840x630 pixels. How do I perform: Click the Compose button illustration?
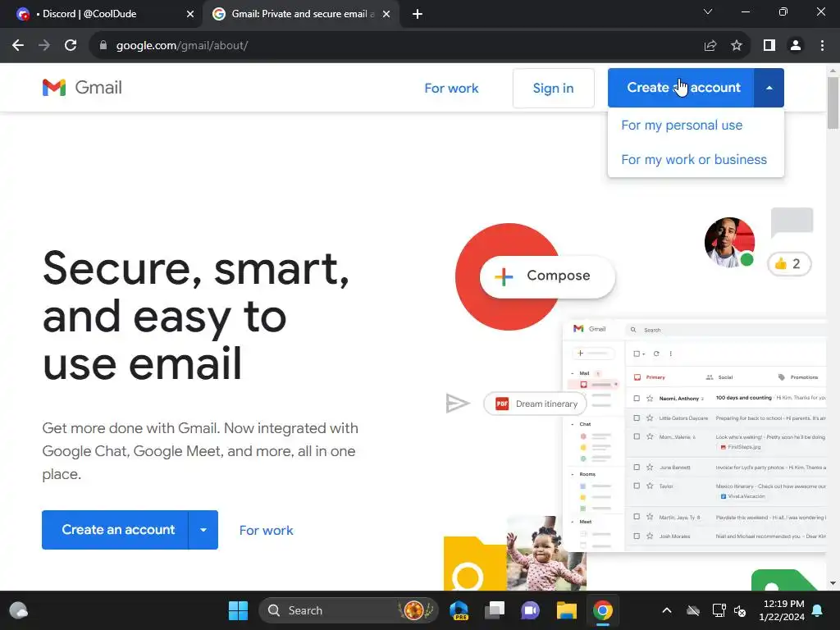coord(547,276)
